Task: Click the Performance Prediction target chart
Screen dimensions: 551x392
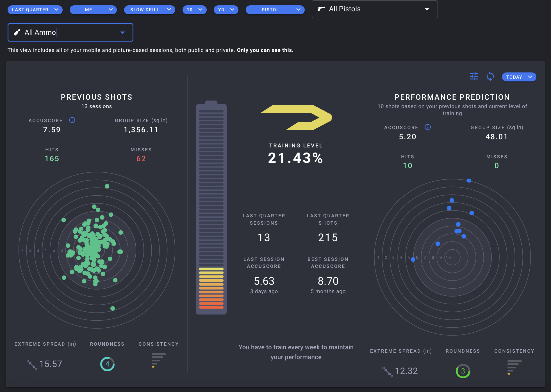Action: click(x=452, y=257)
